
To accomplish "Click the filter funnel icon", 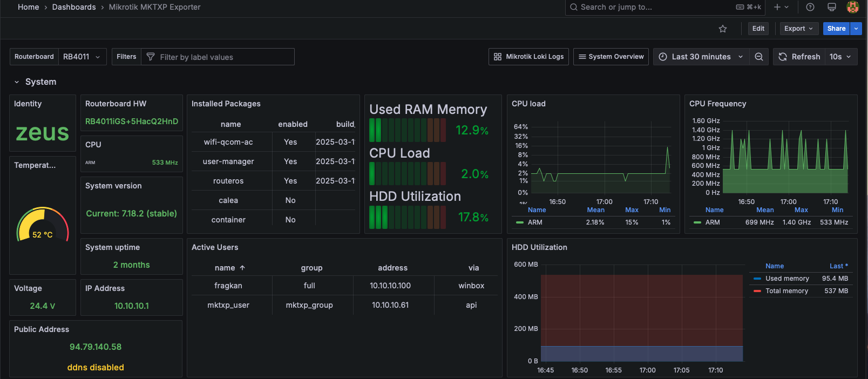I will tap(151, 57).
